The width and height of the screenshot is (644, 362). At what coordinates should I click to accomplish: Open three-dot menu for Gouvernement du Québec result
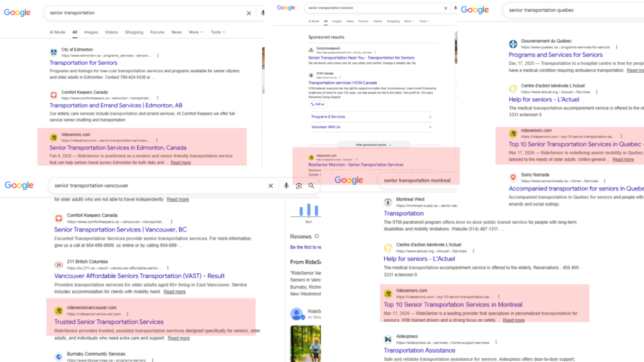(616, 47)
